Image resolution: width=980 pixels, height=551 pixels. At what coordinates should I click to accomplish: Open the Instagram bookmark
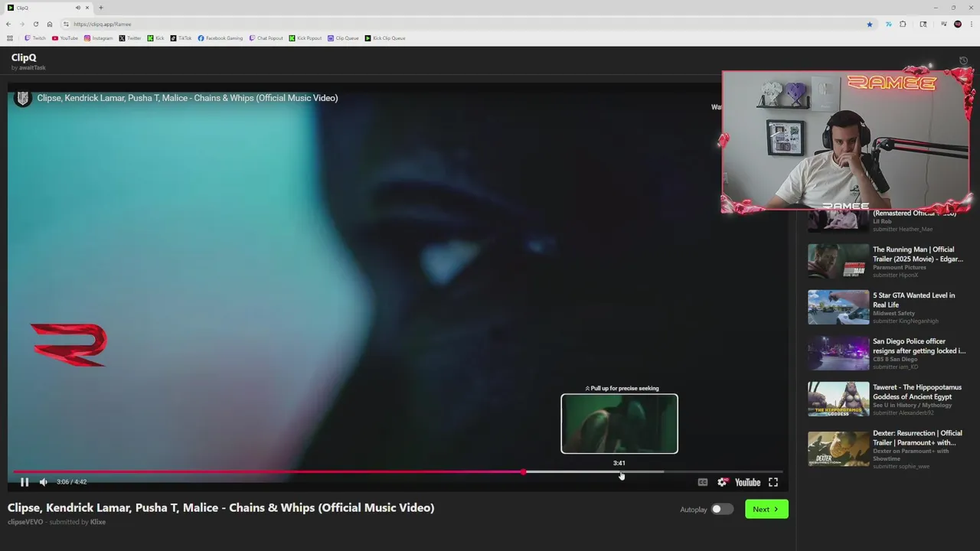[x=99, y=38]
